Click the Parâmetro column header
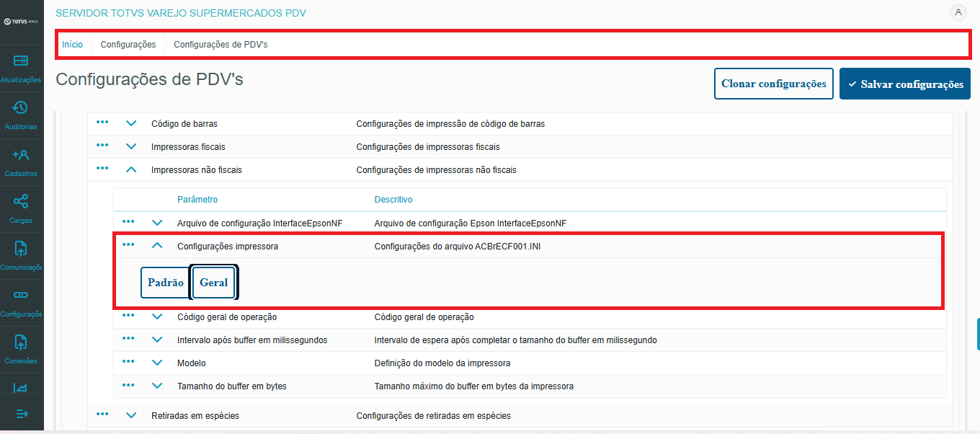Viewport: 980px width, 434px height. coord(197,200)
